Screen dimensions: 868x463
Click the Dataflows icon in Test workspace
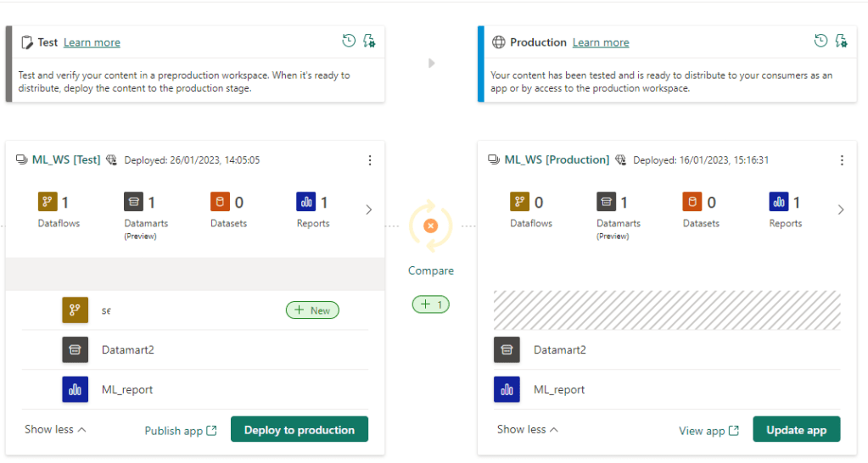(47, 202)
